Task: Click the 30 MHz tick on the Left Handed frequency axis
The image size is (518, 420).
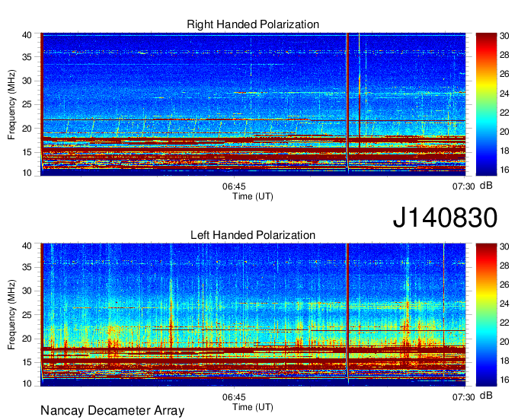Action: (x=27, y=291)
